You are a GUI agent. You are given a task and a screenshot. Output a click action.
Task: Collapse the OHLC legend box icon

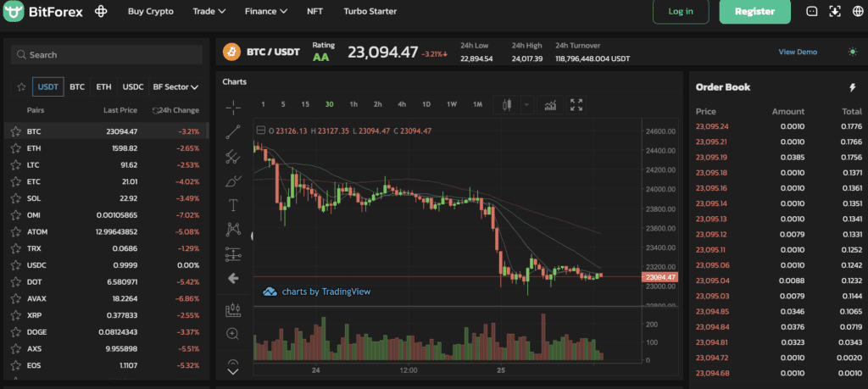(x=261, y=131)
